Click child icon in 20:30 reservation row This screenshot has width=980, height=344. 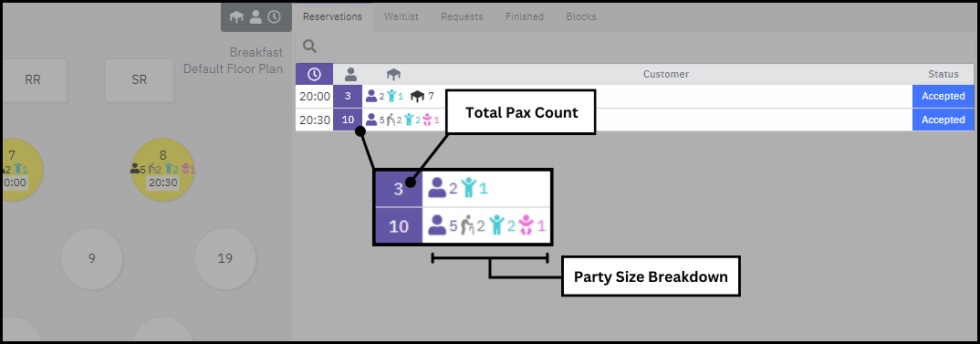point(410,120)
